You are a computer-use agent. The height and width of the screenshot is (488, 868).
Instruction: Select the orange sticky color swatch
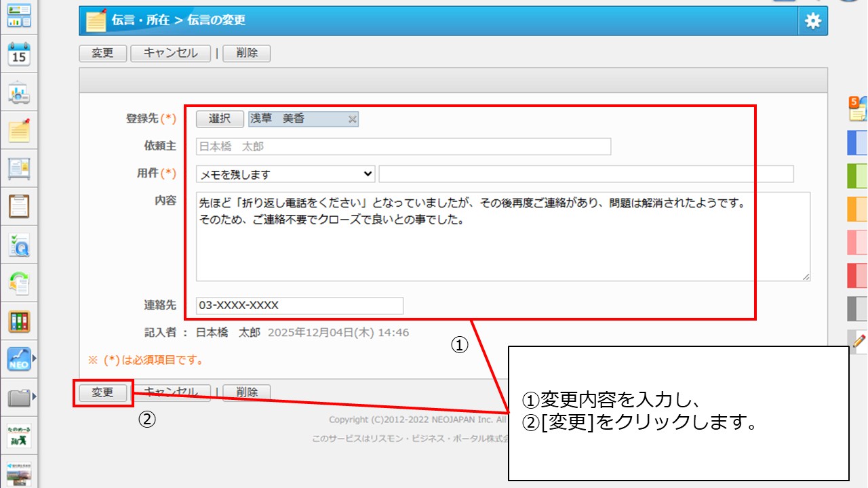coord(858,209)
